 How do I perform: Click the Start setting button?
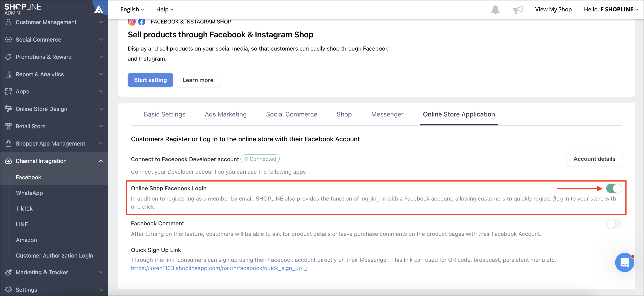coord(150,80)
